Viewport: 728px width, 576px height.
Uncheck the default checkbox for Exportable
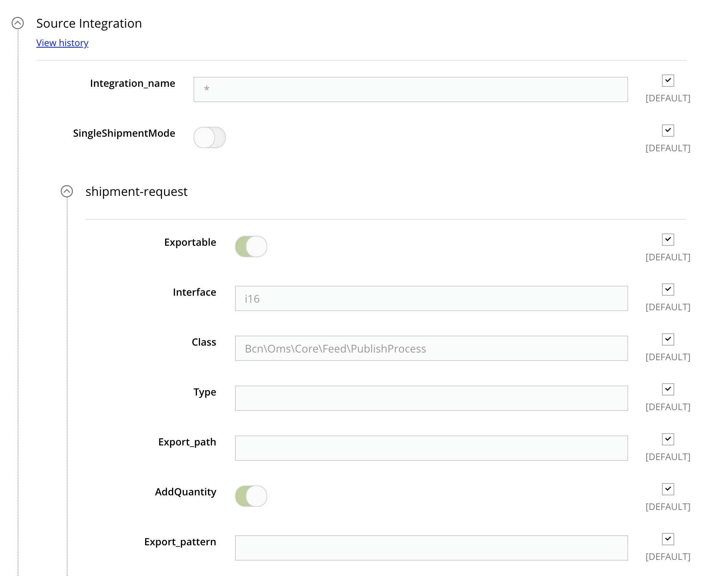pyautogui.click(x=668, y=240)
